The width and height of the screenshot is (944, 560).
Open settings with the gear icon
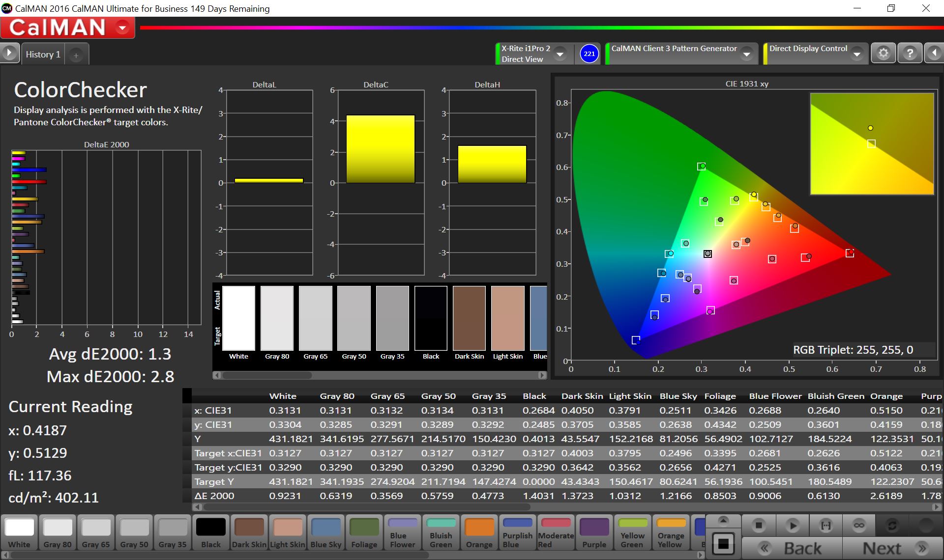click(x=884, y=53)
